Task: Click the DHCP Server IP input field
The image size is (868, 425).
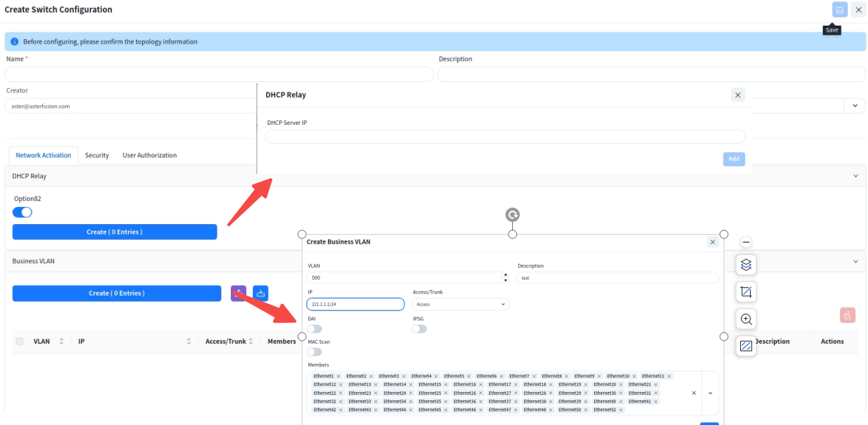Action: [x=505, y=137]
